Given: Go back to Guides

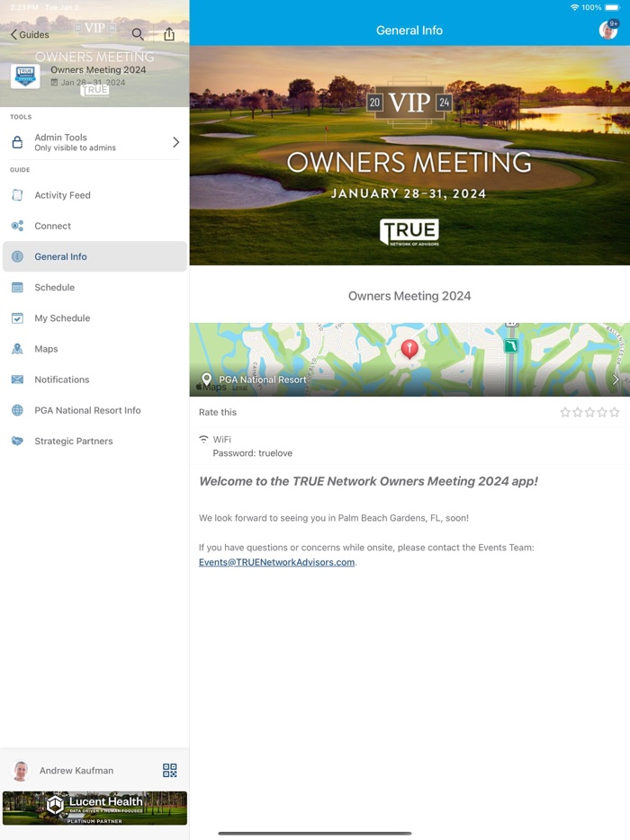Looking at the screenshot, I should pos(30,34).
